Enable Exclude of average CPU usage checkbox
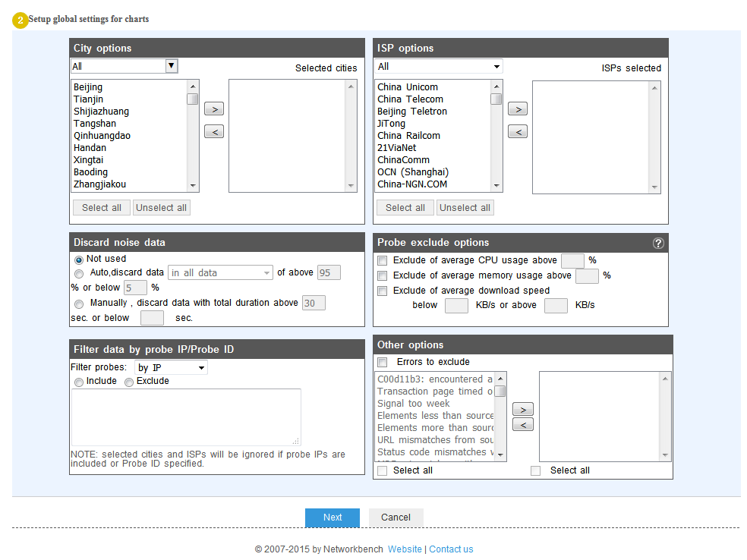Screen dimensions: 747x560 (x=383, y=260)
